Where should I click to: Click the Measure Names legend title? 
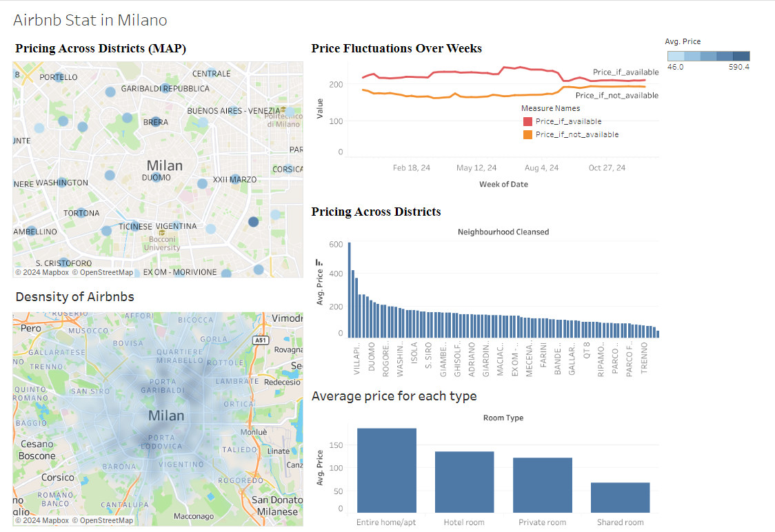click(x=551, y=108)
